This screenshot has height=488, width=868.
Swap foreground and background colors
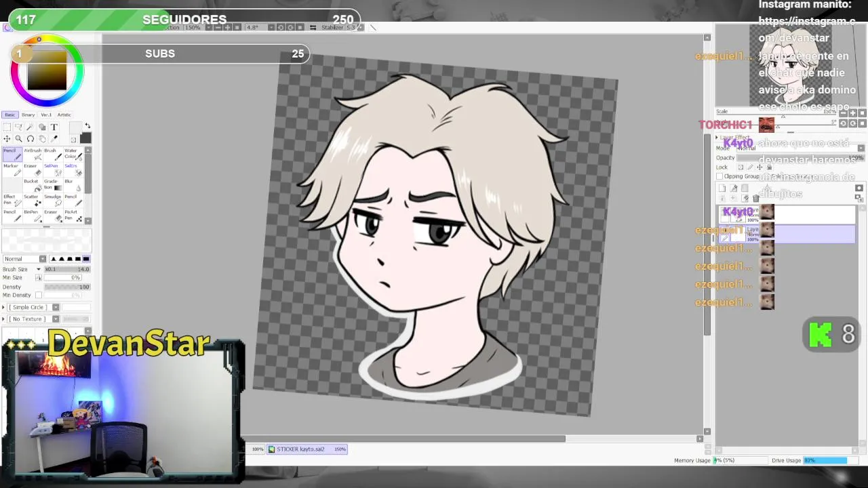(x=87, y=126)
